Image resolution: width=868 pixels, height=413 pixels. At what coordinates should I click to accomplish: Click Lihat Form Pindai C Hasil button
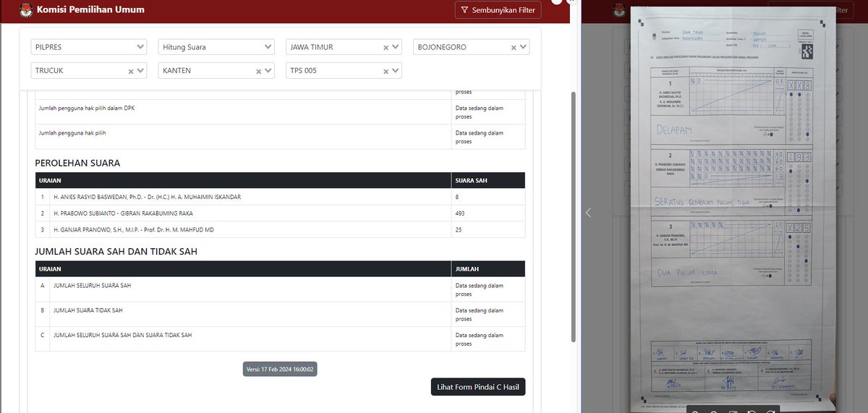coord(478,387)
